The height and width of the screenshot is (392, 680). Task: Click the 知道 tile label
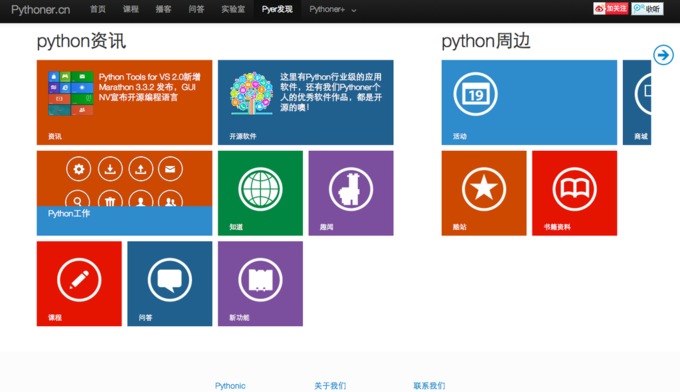(x=236, y=227)
